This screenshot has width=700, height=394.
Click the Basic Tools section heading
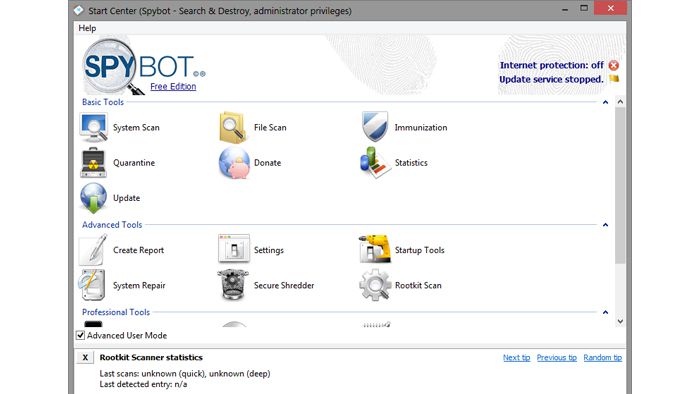point(103,102)
